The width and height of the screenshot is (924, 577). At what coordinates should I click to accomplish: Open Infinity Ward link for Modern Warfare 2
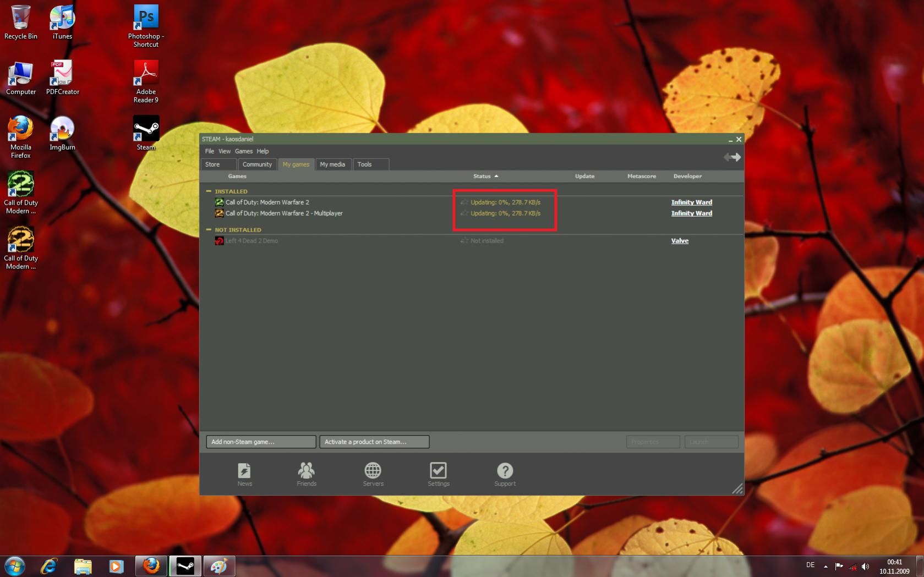pos(692,202)
